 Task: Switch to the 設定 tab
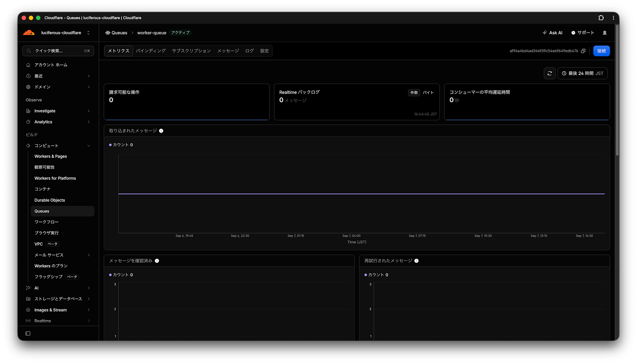(x=264, y=51)
